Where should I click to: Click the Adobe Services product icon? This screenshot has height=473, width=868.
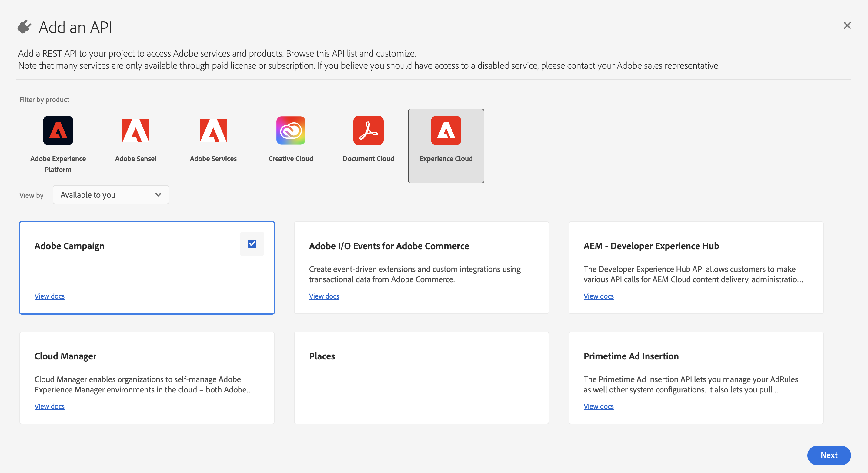pos(213,131)
